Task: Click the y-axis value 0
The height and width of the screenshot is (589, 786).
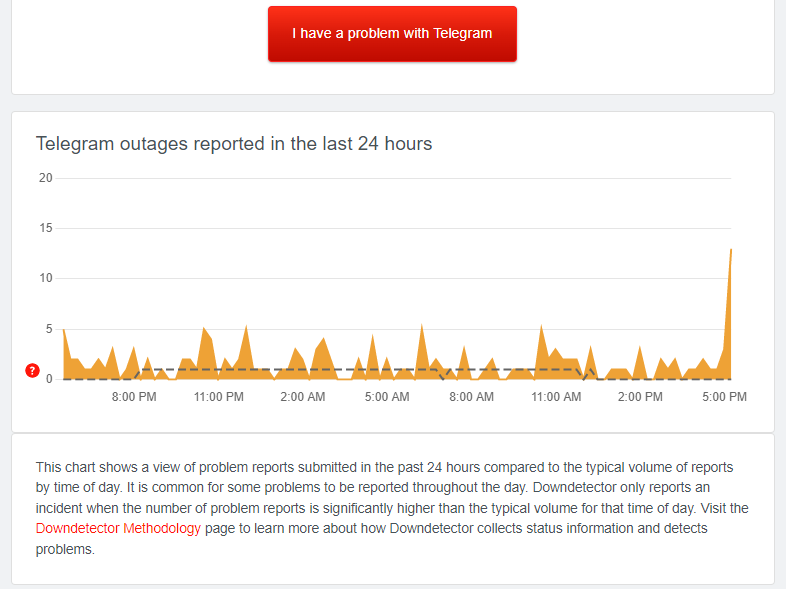Action: tap(49, 379)
